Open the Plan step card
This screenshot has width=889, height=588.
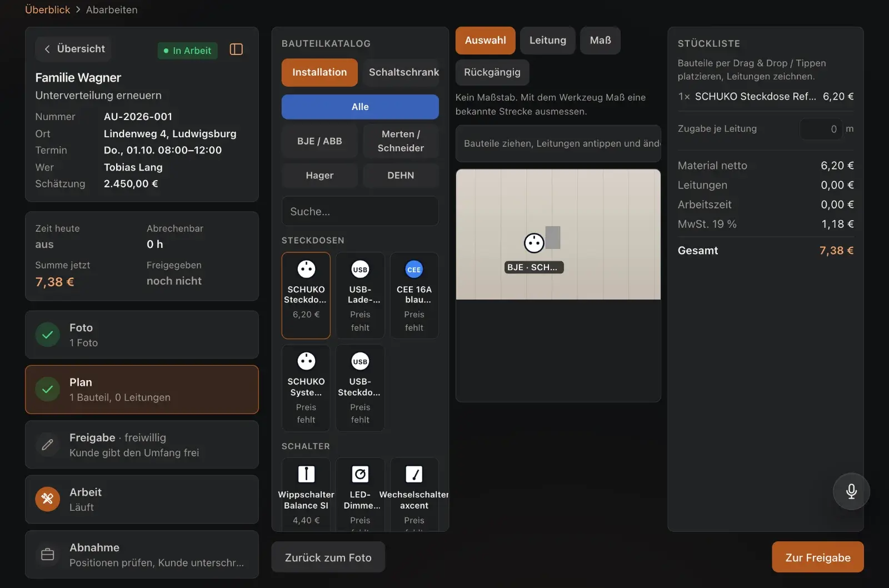[x=142, y=390]
